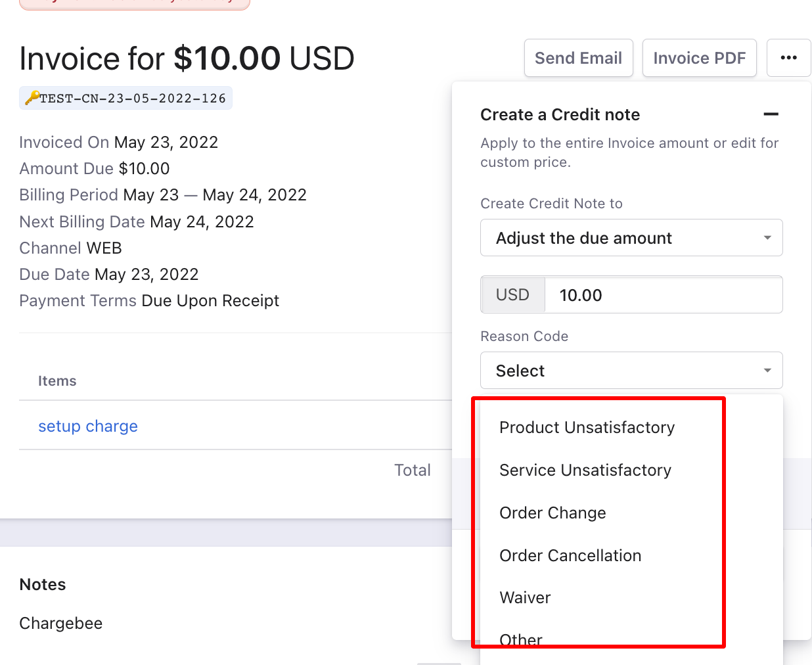
Task: Choose Service Unsatisfactory reason
Action: [x=585, y=470]
